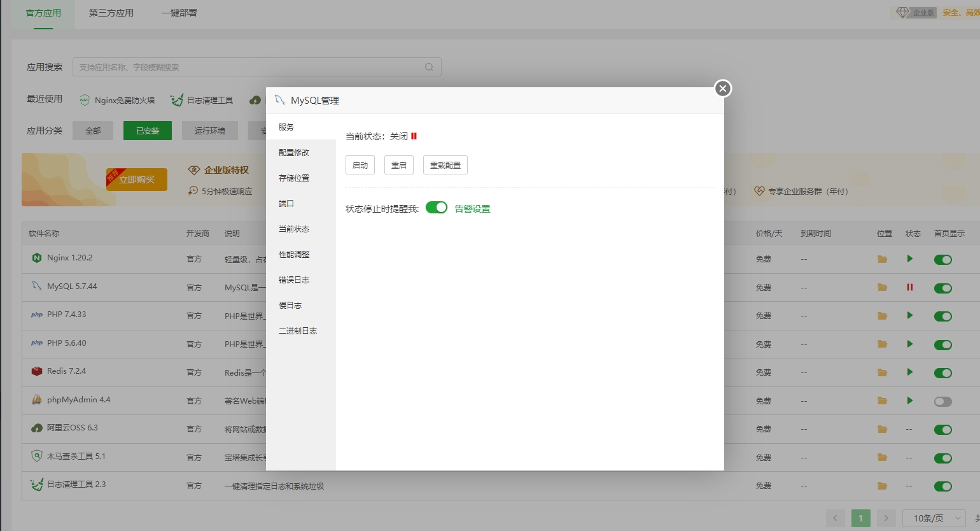Open the 慢日志 page
This screenshot has width=980, height=531.
(301, 306)
